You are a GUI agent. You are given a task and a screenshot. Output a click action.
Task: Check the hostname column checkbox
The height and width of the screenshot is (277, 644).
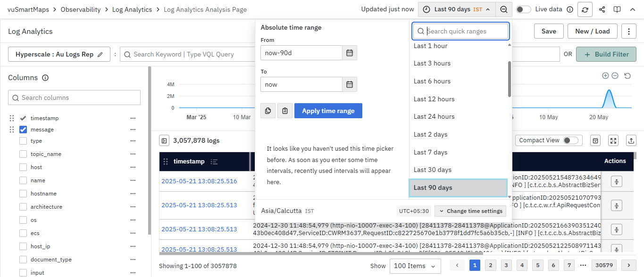click(x=23, y=194)
